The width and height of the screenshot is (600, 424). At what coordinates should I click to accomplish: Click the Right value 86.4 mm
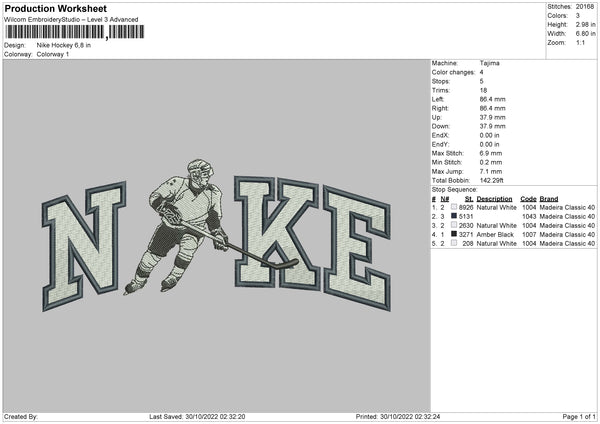(x=492, y=108)
